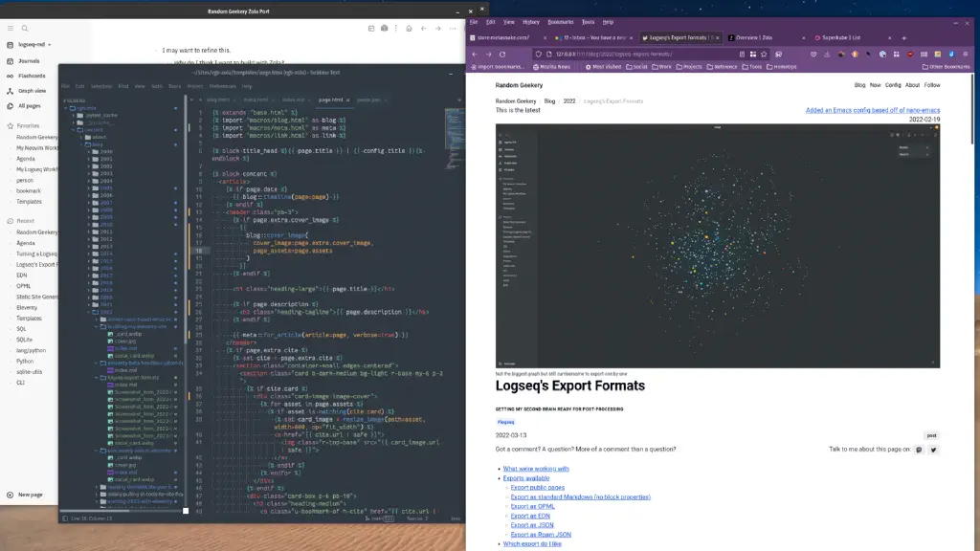Click Twitter icon beside 'Talk to me'
Image resolution: width=980 pixels, height=551 pixels.
click(x=933, y=450)
